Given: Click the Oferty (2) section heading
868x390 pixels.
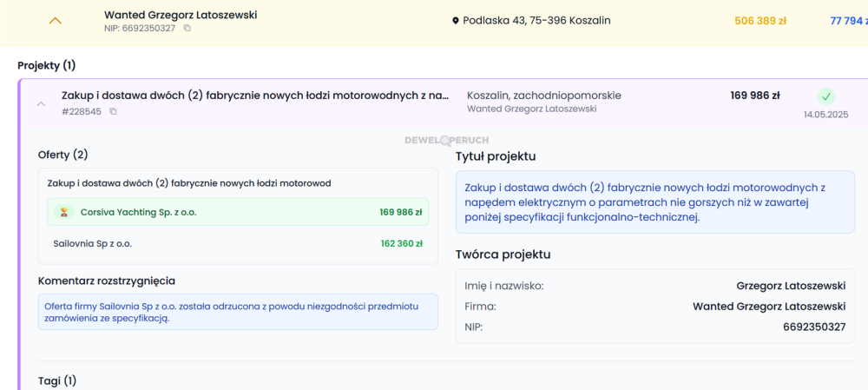Looking at the screenshot, I should (x=62, y=155).
